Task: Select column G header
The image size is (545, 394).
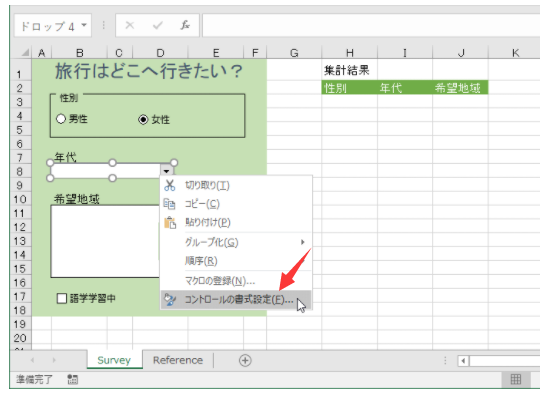Action: 294,53
